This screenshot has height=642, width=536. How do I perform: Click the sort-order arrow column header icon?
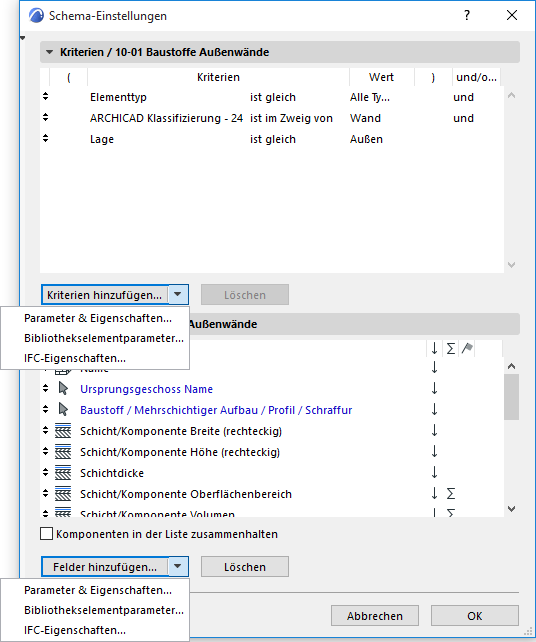[434, 348]
